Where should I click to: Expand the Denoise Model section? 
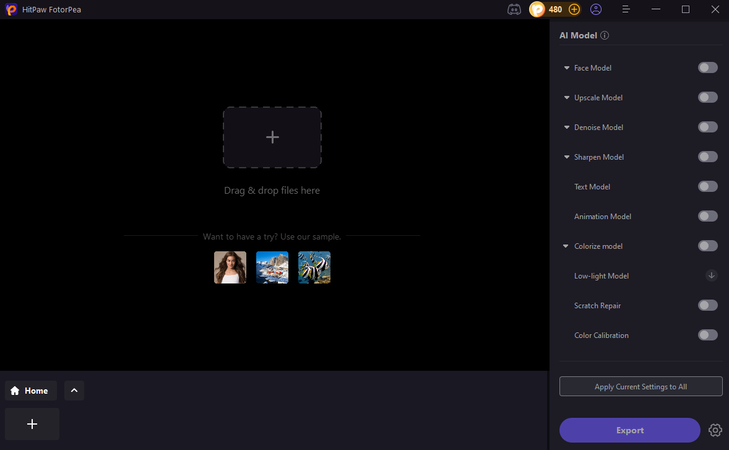click(x=567, y=128)
